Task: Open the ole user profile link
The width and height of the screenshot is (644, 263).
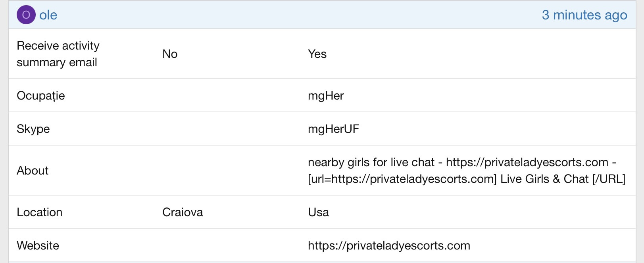Action: coord(48,15)
